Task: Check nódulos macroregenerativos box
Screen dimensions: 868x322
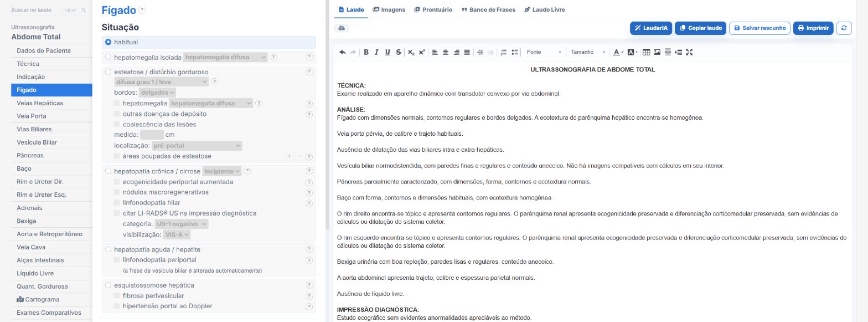Action: pos(117,192)
